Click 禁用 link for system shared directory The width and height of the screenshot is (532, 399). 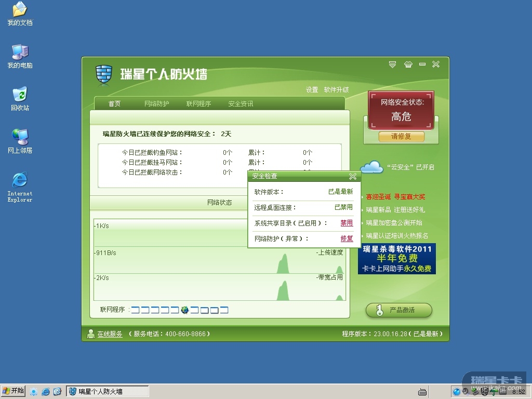point(347,223)
